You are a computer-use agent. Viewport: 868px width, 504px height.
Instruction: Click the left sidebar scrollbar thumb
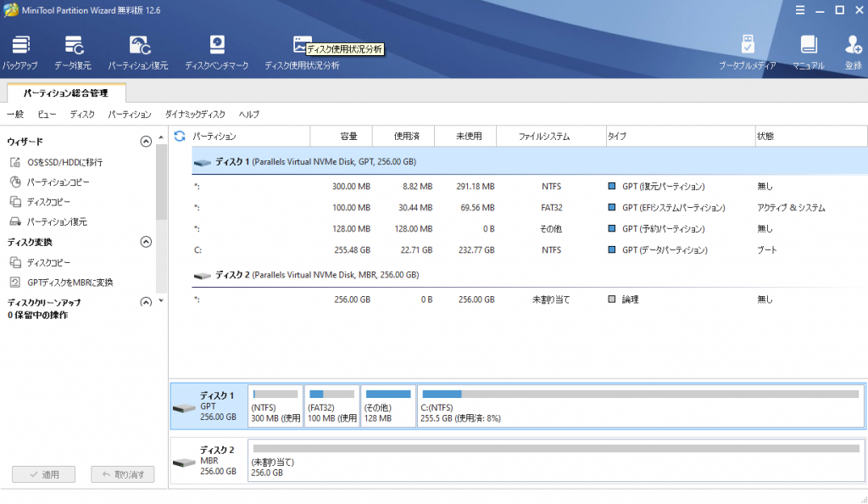click(x=161, y=182)
